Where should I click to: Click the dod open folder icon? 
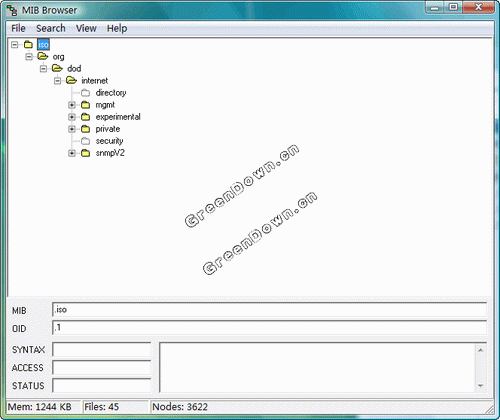click(x=57, y=68)
